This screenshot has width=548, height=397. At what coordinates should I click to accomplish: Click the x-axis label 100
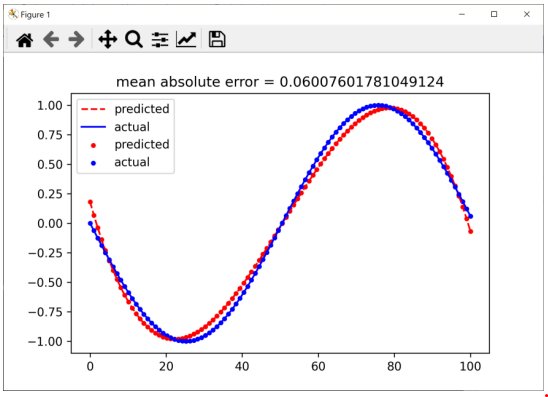pyautogui.click(x=470, y=367)
